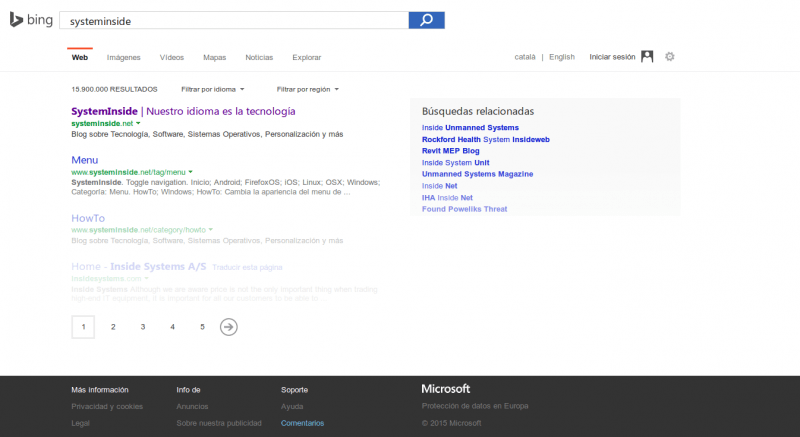Screen dimensions: 800x437
Task: Open the Menu search result
Action: [85, 160]
